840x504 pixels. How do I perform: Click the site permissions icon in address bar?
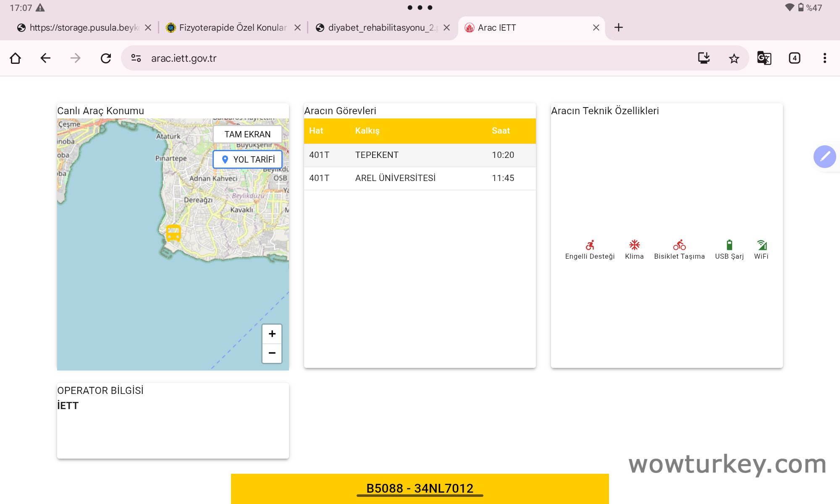click(x=136, y=58)
